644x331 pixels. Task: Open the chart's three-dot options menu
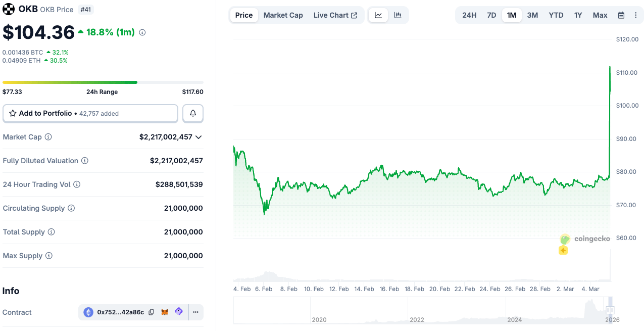[635, 15]
